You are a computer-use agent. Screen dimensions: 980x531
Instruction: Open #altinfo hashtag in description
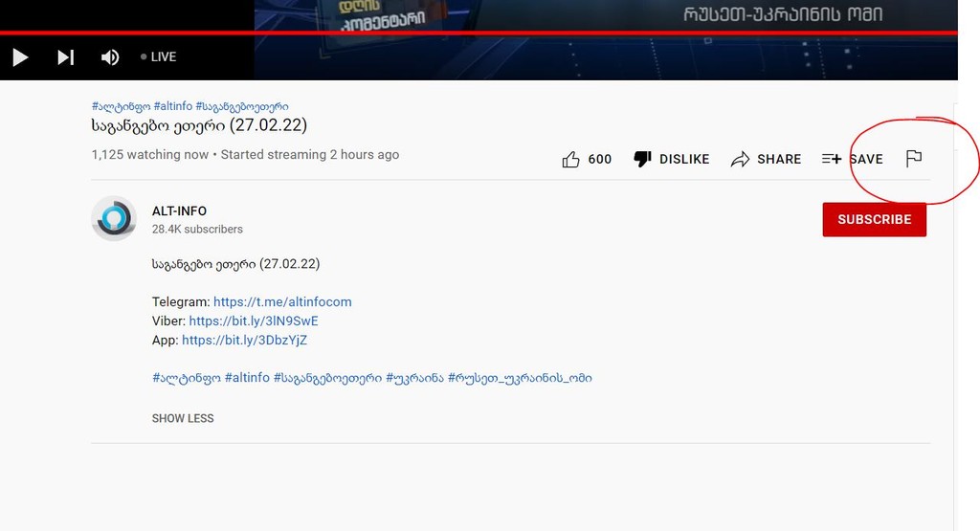pyautogui.click(x=247, y=378)
